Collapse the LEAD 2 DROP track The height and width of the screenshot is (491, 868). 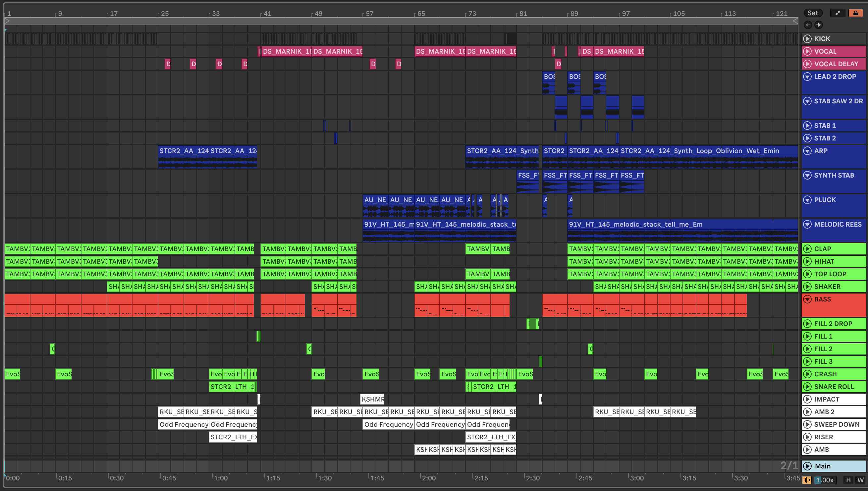807,77
